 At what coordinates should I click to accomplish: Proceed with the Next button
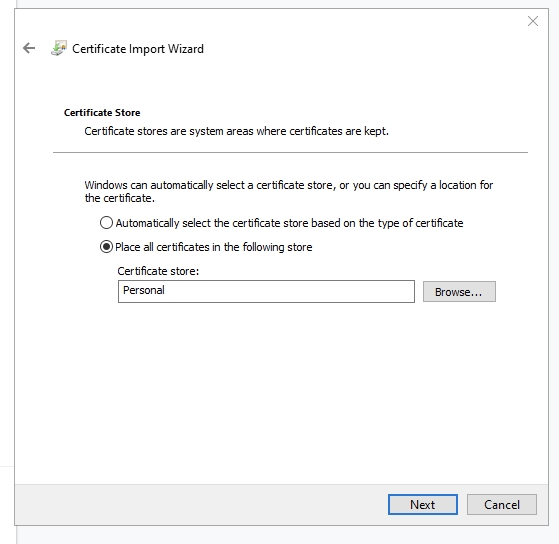click(423, 504)
